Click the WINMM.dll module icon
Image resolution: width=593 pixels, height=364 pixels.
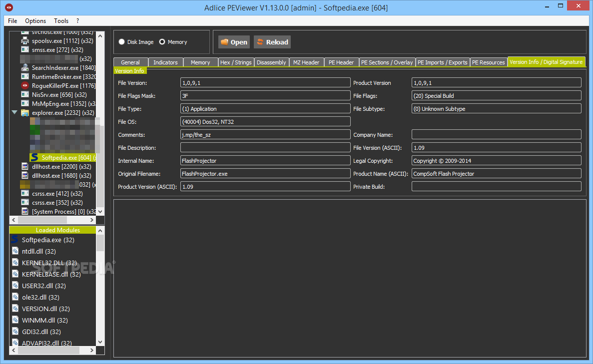pyautogui.click(x=15, y=320)
